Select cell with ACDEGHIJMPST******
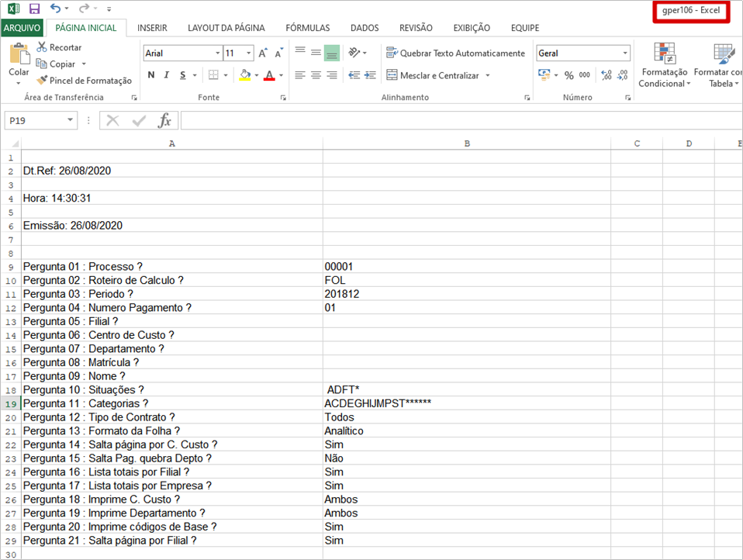Image resolution: width=743 pixels, height=560 pixels. click(467, 403)
